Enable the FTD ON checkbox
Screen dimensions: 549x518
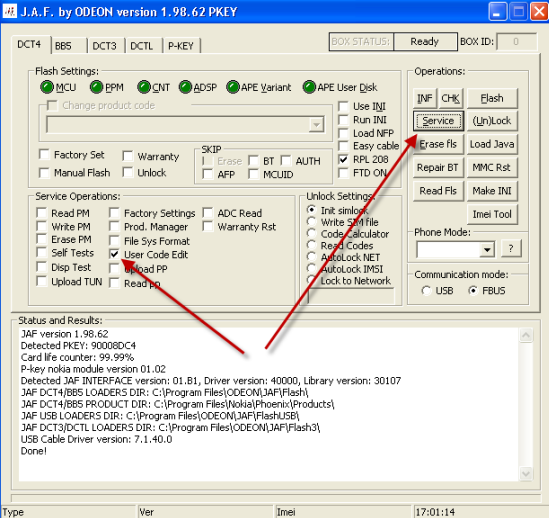343,173
